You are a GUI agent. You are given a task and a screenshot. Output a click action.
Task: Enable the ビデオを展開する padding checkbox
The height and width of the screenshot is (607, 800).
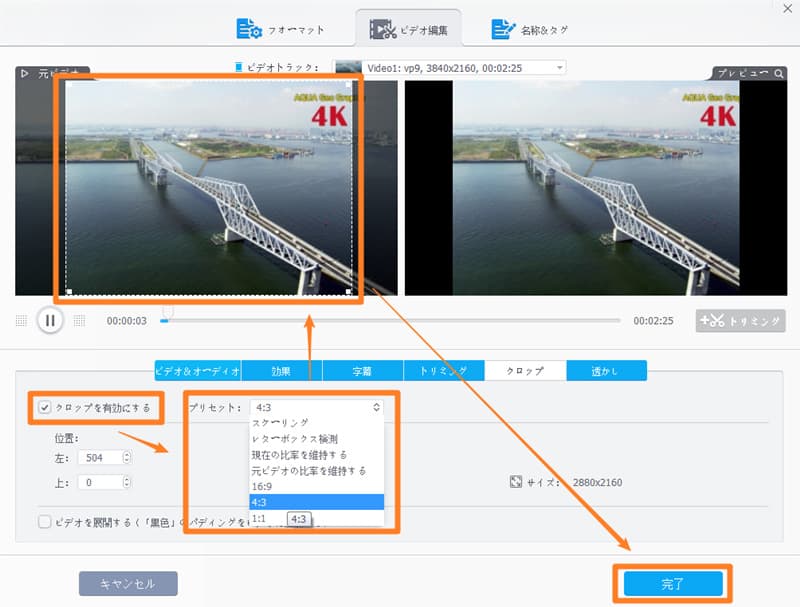coord(44,521)
